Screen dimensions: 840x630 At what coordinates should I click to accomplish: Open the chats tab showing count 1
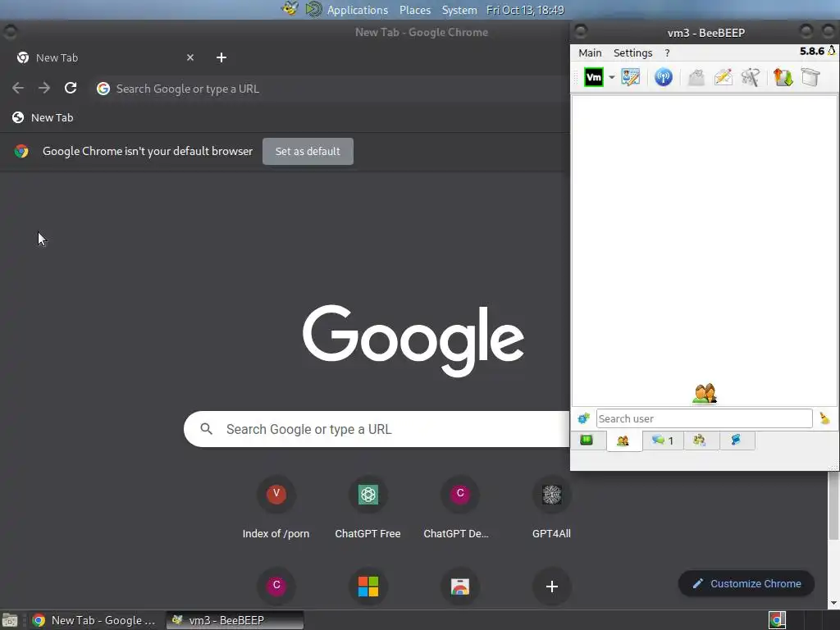[x=663, y=441]
